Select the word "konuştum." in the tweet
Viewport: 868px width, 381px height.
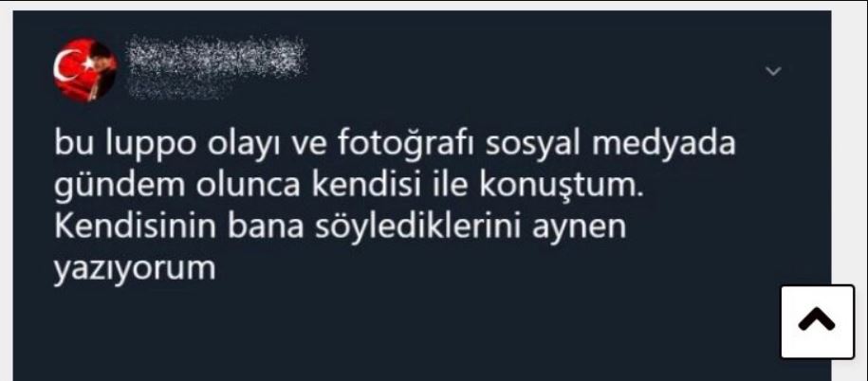coord(562,187)
